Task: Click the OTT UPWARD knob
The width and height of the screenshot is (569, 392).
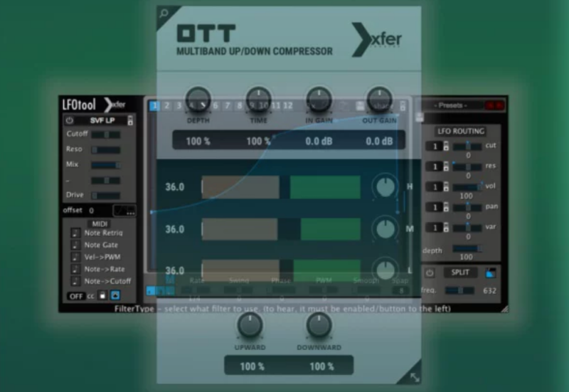Action: tap(250, 326)
